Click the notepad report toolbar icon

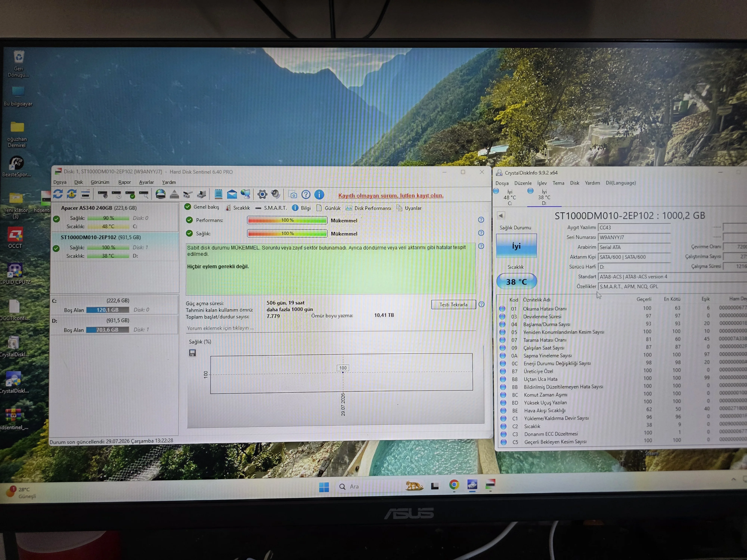click(218, 194)
